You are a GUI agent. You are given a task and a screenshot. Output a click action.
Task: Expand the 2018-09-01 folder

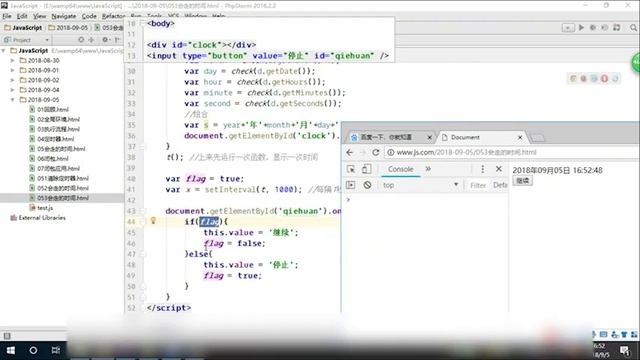tap(12, 70)
